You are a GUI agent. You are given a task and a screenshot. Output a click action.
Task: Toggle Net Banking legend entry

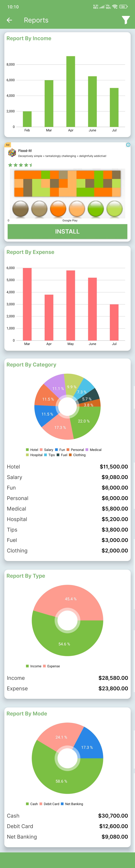[x=72, y=804]
